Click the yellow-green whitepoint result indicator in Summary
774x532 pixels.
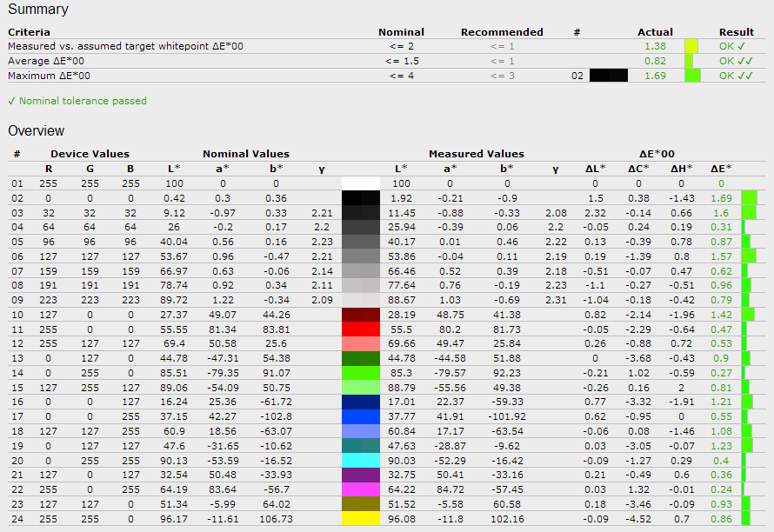[691, 46]
